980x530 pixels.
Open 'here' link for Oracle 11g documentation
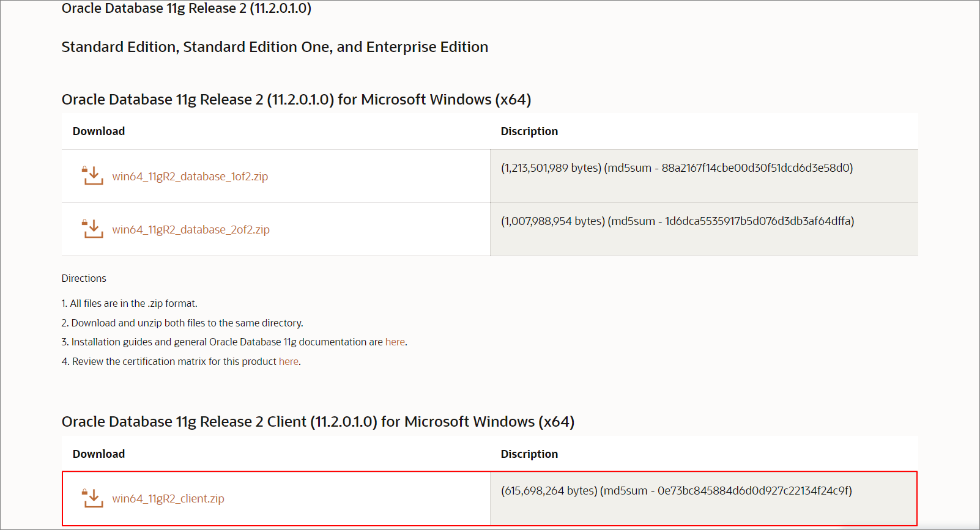(395, 342)
